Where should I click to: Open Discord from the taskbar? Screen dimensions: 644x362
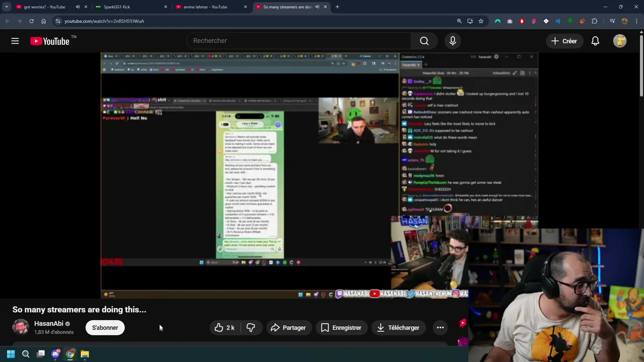55,354
